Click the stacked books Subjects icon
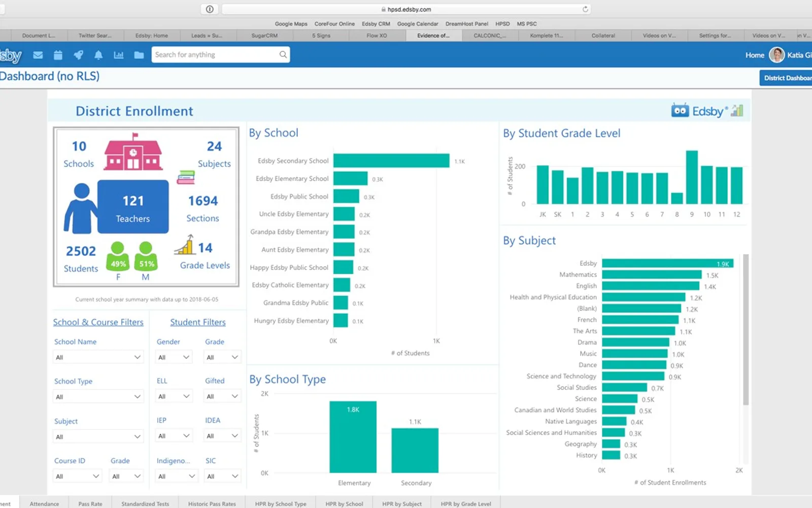 pos(186,178)
